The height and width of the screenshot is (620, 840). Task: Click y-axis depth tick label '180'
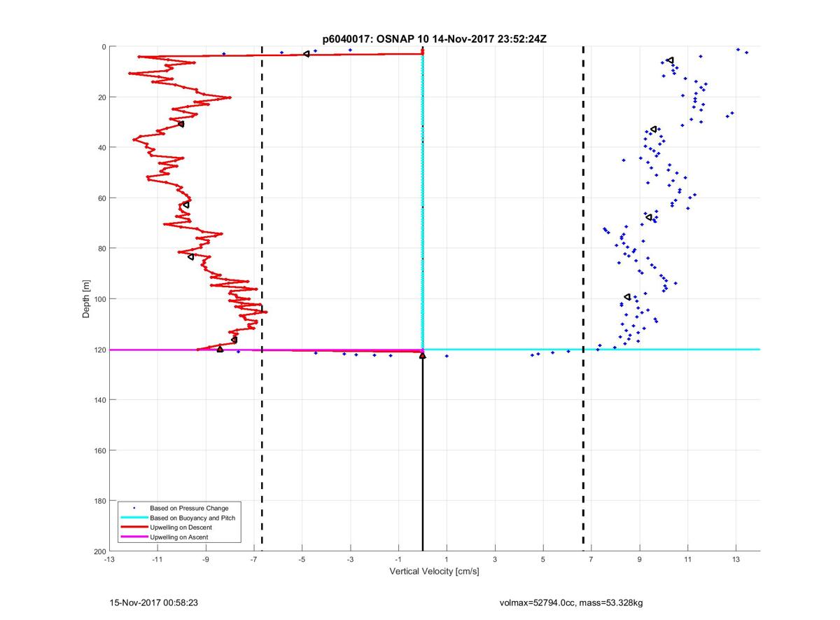(99, 501)
